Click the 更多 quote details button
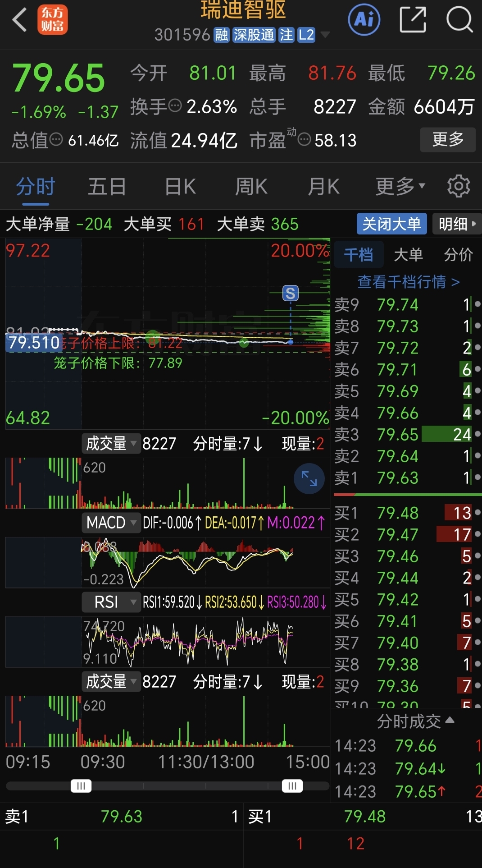This screenshot has height=868, width=482. pos(448,139)
